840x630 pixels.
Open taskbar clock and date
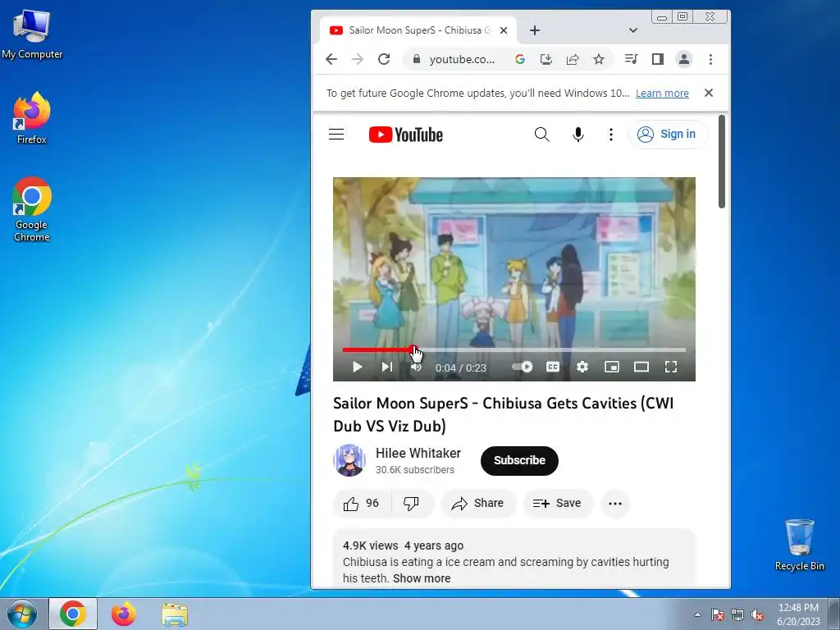[x=798, y=614]
